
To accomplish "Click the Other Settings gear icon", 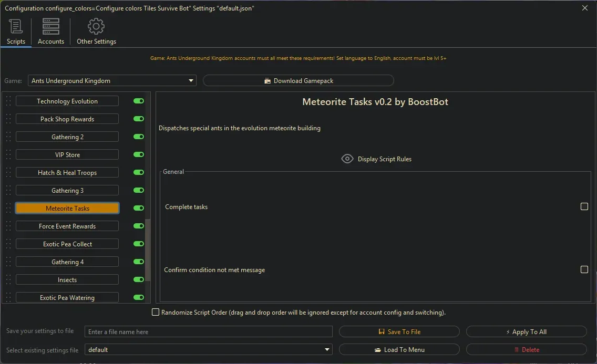I will tap(96, 26).
